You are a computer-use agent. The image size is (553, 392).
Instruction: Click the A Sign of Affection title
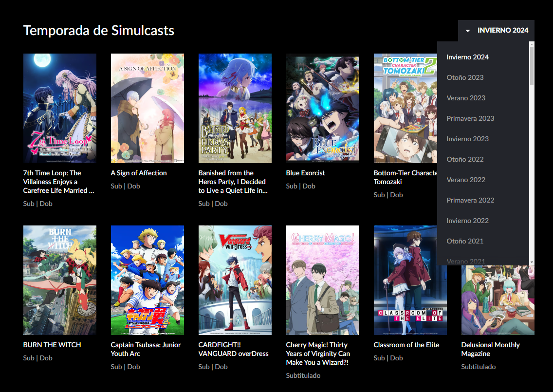(x=139, y=173)
